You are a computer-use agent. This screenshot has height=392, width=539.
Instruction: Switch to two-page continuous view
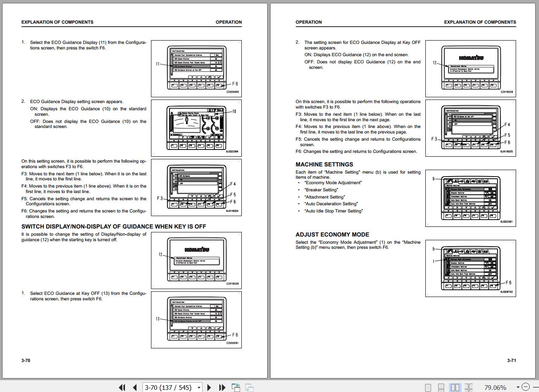click(468, 387)
